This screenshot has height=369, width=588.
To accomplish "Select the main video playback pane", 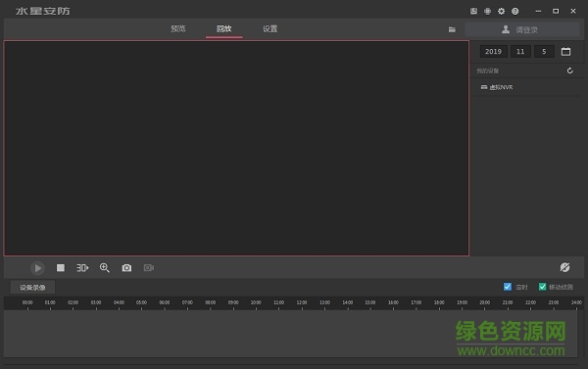I will click(236, 149).
